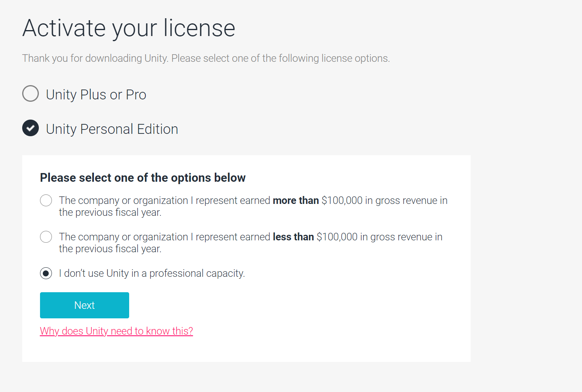Select the Unity Plus or Pro radio button
The height and width of the screenshot is (392, 582).
(x=31, y=93)
